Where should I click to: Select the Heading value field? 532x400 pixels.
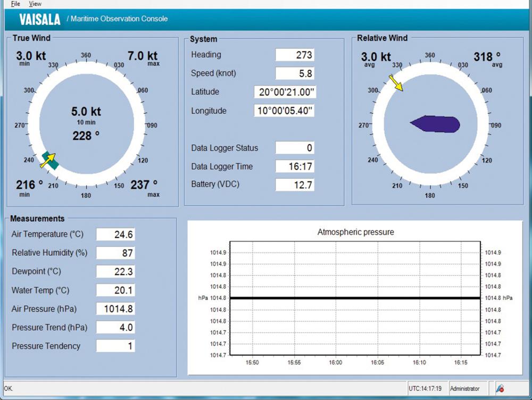[x=294, y=55]
